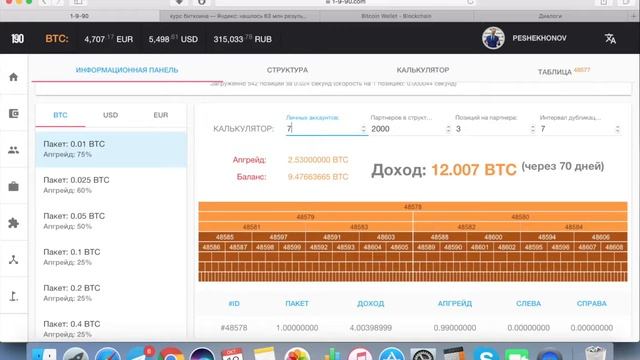Viewport: 640px width, 360px height.
Task: Click node 48606 in the structure tree
Action: tap(601, 237)
